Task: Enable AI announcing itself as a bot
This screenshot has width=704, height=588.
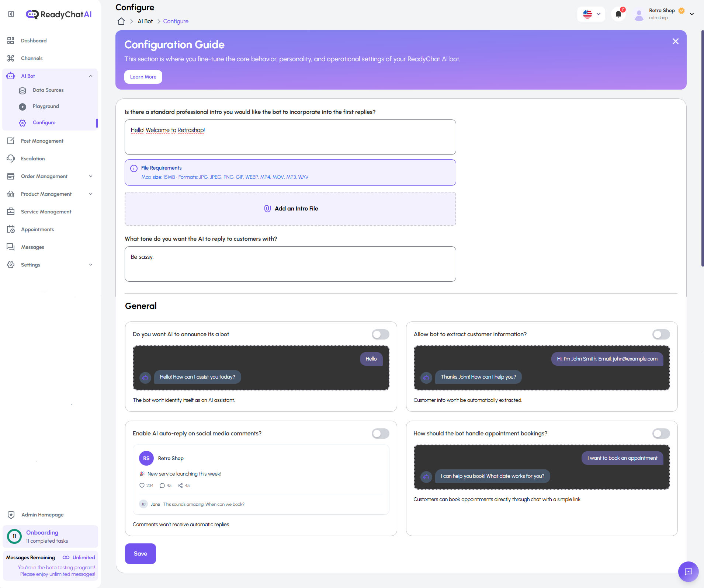Action: tap(381, 334)
